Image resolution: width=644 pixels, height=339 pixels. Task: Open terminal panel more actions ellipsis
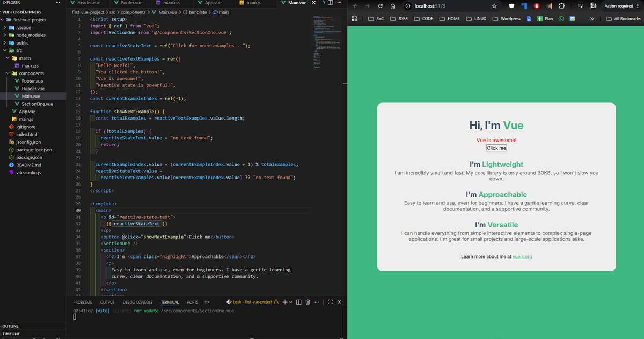click(x=318, y=302)
